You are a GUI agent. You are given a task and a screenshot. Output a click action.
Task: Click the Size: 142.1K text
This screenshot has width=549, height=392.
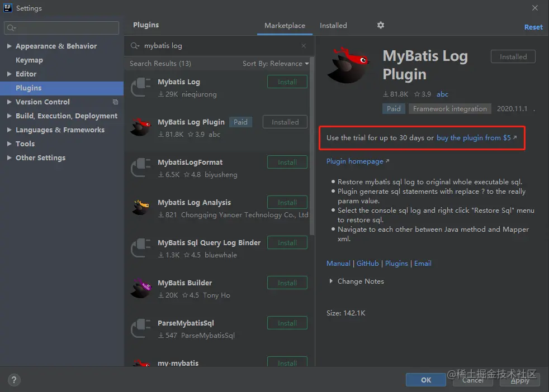coord(346,313)
